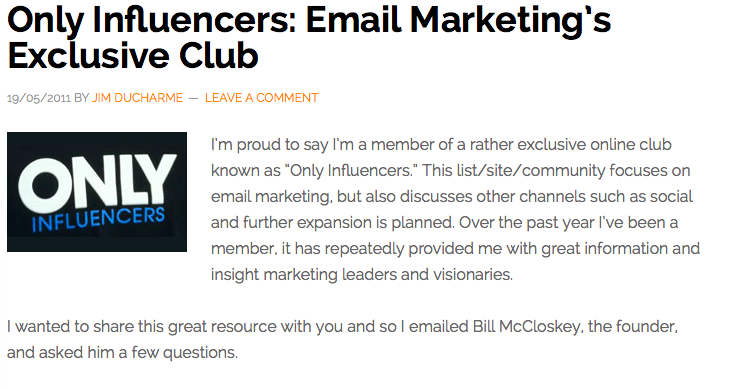Click the 'BY' label before author
734x389 pixels.
[x=81, y=98]
